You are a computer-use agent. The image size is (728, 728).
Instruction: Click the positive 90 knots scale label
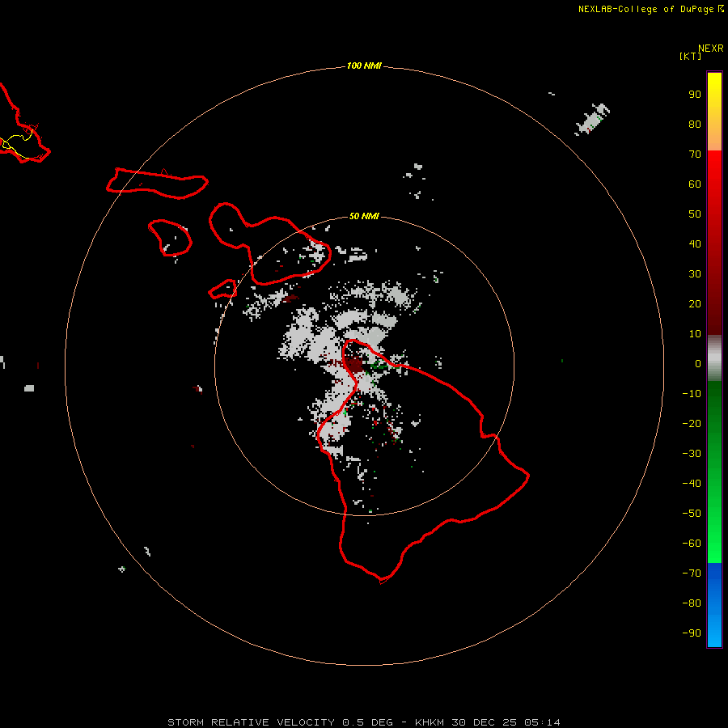click(x=695, y=95)
